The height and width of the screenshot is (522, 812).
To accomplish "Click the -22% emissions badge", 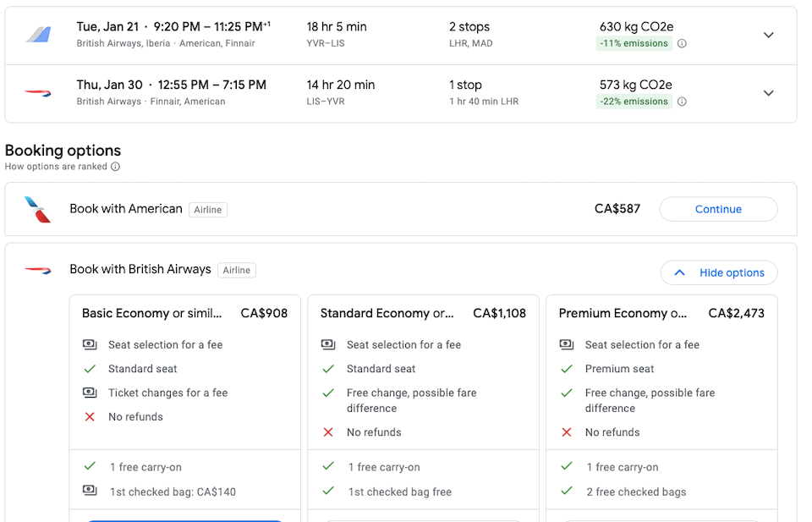I will click(x=634, y=102).
